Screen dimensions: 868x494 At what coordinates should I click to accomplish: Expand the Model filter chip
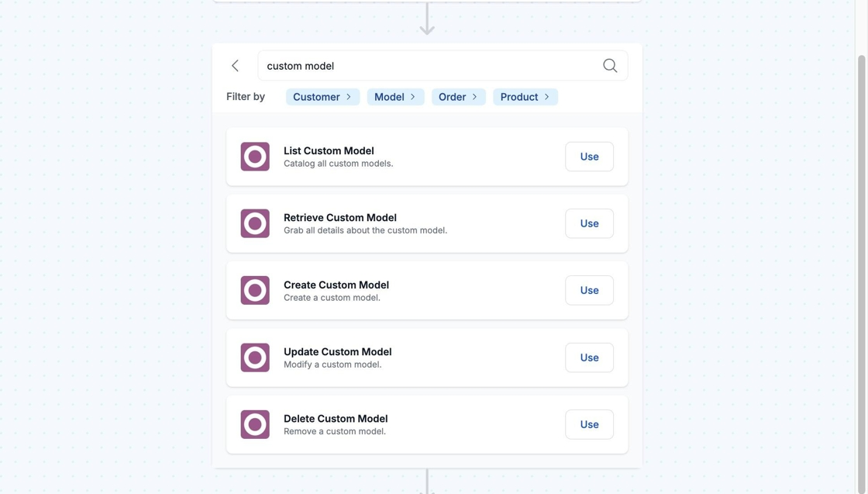395,97
